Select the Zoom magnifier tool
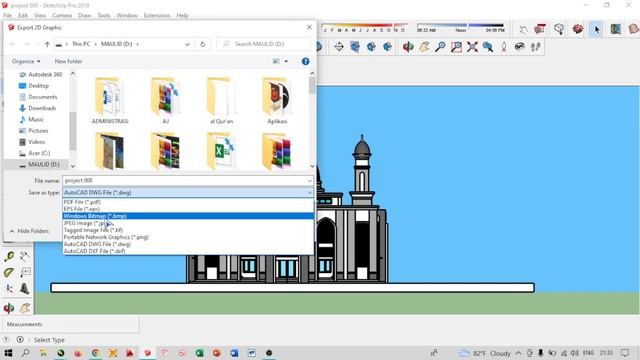This screenshot has width=640, height=360. click(440, 47)
